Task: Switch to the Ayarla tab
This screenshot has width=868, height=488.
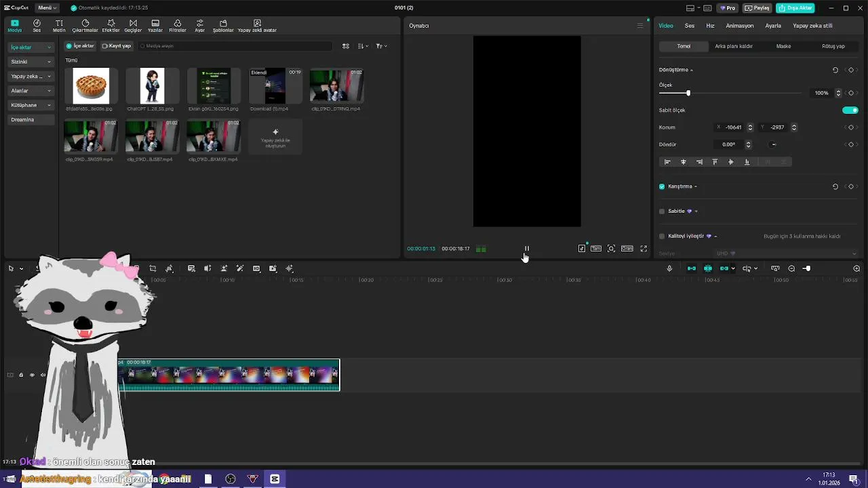Action: [x=773, y=26]
